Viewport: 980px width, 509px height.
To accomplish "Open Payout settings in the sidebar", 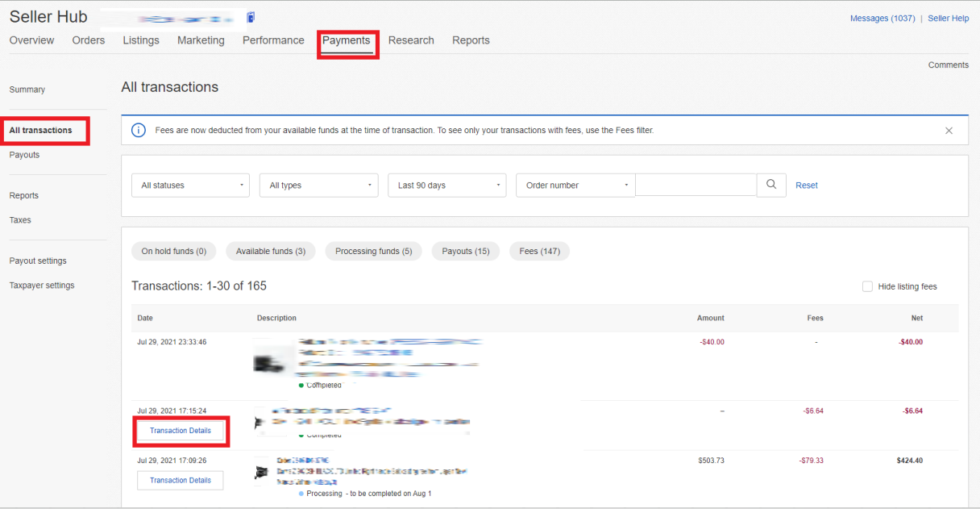I will coord(38,261).
